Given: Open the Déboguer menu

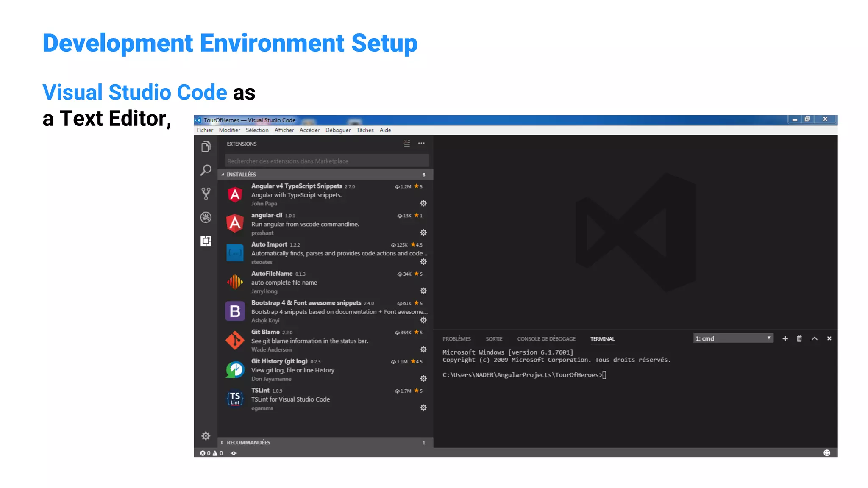Looking at the screenshot, I should [338, 130].
